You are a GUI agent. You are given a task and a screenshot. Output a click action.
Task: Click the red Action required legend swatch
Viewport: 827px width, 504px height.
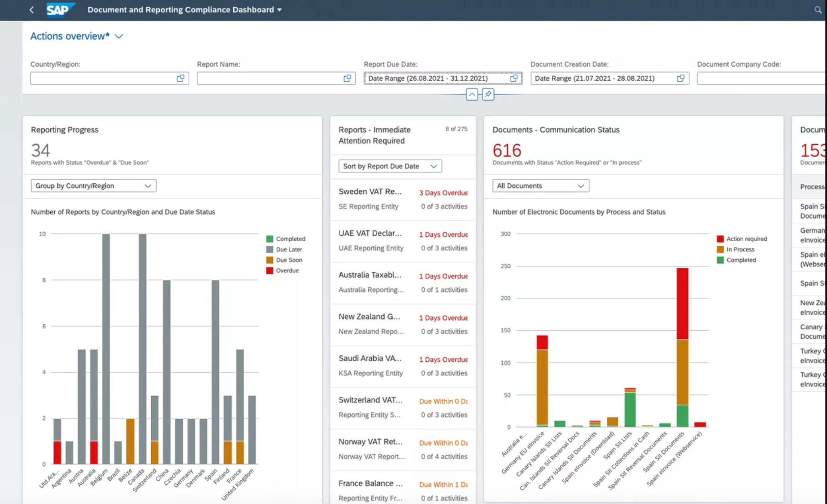(720, 239)
